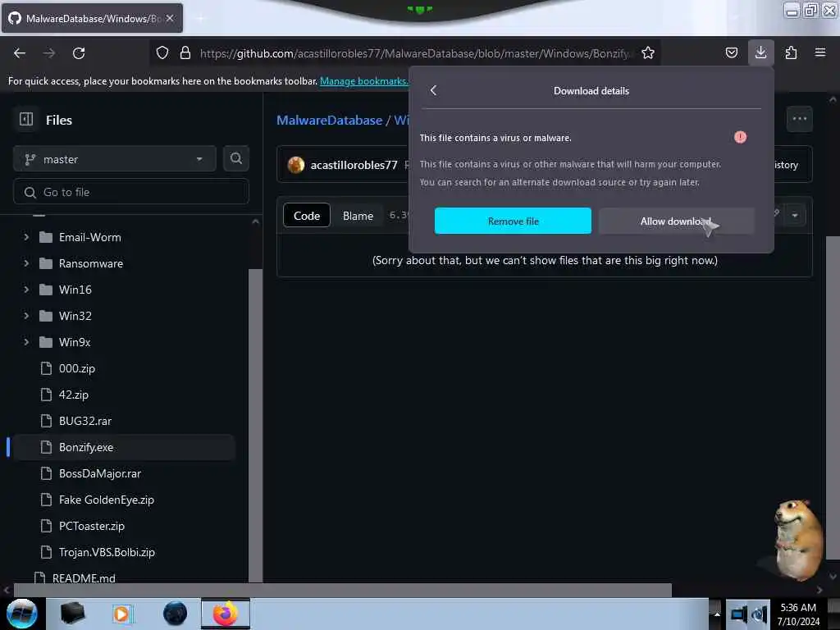Click the URL address bar
The height and width of the screenshot is (630, 840).
pos(405,53)
